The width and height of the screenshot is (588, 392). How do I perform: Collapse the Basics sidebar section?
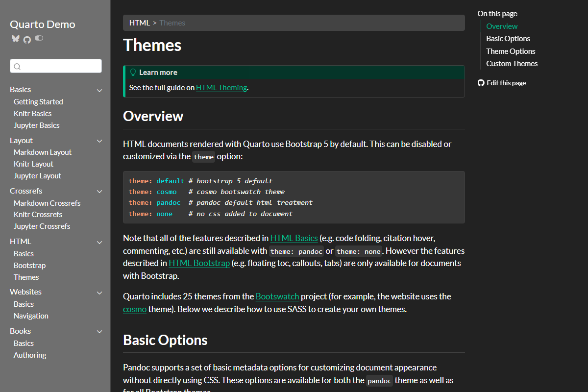(x=99, y=90)
